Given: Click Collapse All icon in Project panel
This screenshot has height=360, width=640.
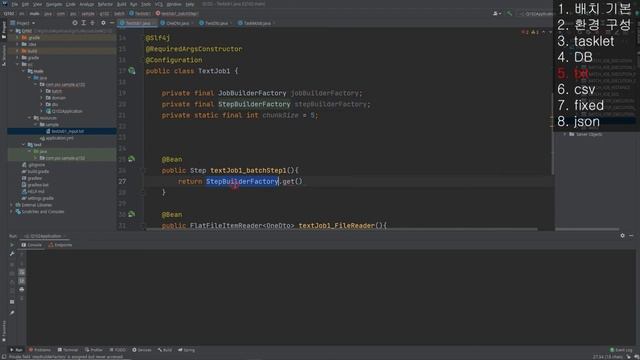Looking at the screenshot, I should (x=93, y=23).
